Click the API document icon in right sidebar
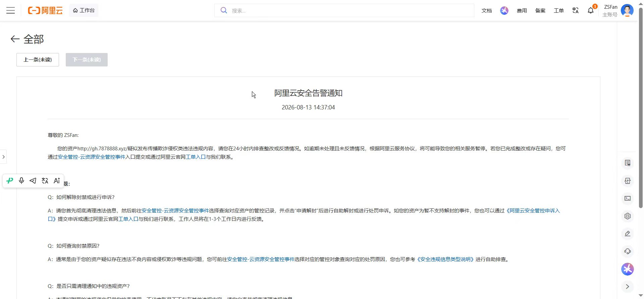The height and width of the screenshot is (299, 644). pyautogui.click(x=628, y=181)
